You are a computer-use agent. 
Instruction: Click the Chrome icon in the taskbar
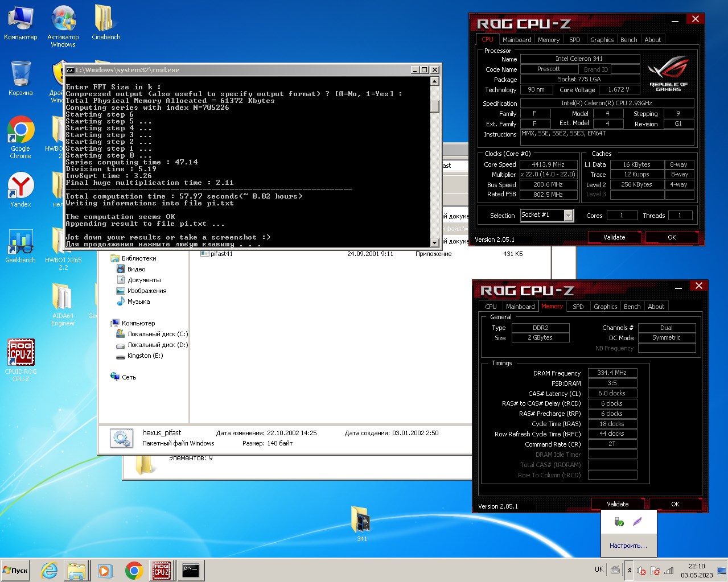pyautogui.click(x=134, y=570)
